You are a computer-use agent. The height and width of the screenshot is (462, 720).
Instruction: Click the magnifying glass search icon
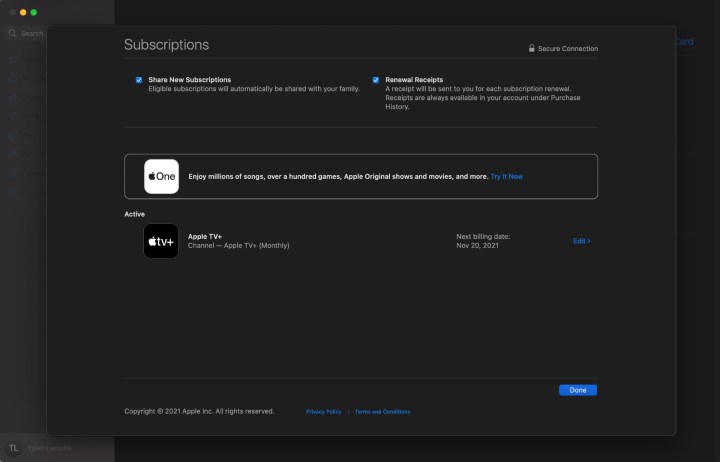pyautogui.click(x=13, y=33)
